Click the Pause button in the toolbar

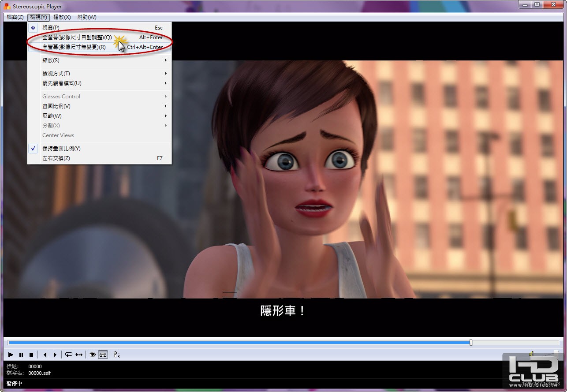[21, 355]
